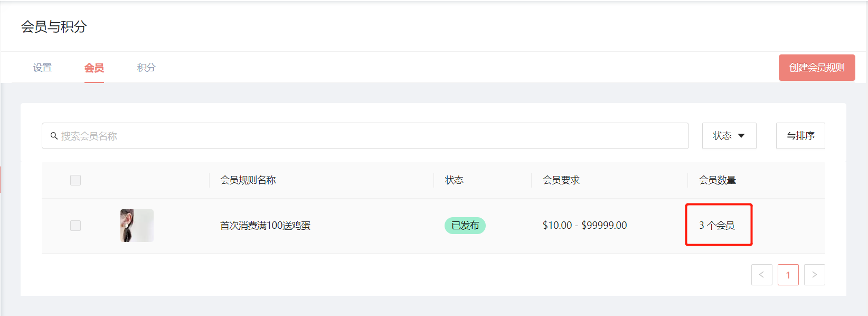Click the 已发布 status badge
This screenshot has height=316, width=868.
(465, 226)
